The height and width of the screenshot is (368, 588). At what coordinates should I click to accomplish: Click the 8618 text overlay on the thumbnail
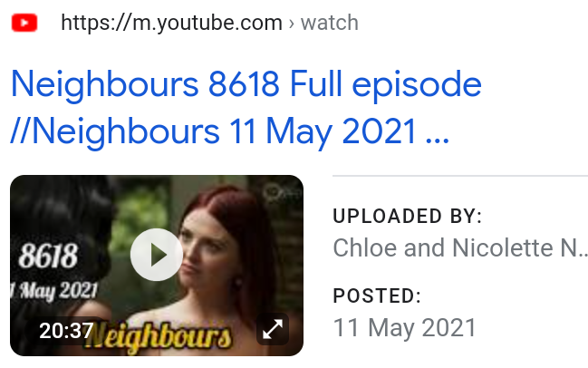point(48,256)
